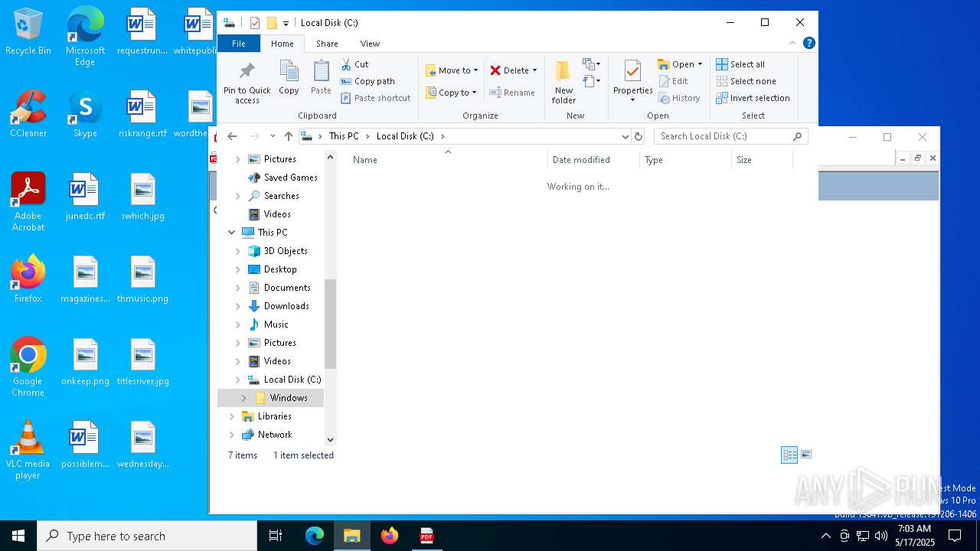Viewport: 980px width, 551px height.
Task: Expand the Libraries node
Action: pyautogui.click(x=231, y=416)
